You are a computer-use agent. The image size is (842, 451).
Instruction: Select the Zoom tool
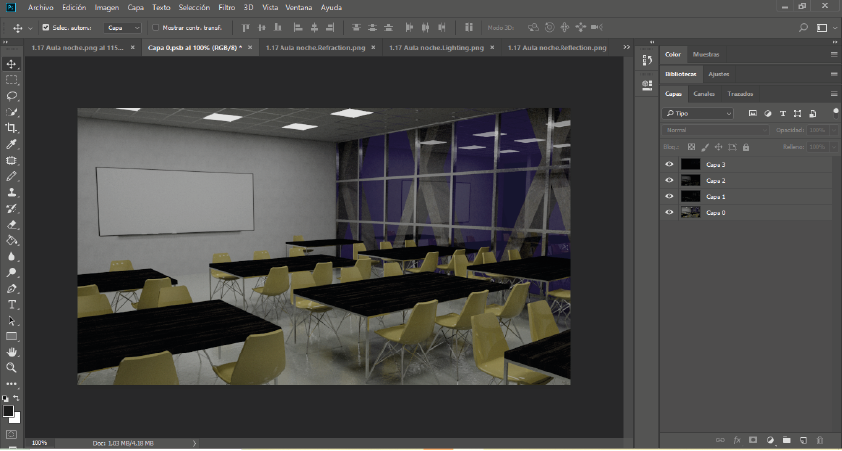pyautogui.click(x=11, y=368)
